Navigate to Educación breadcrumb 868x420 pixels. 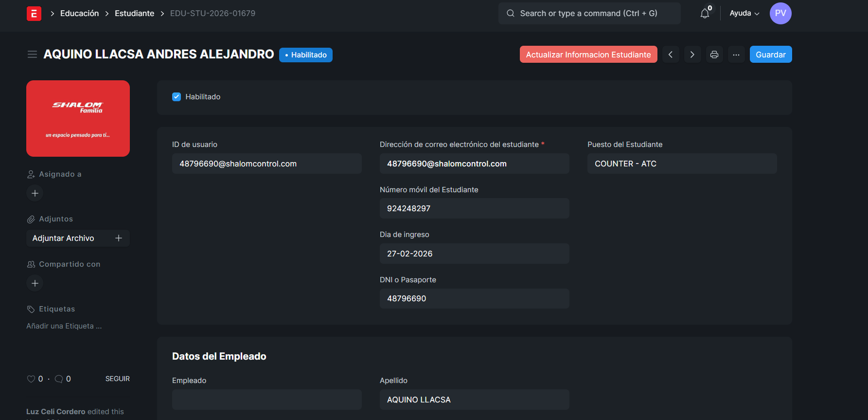pos(79,14)
